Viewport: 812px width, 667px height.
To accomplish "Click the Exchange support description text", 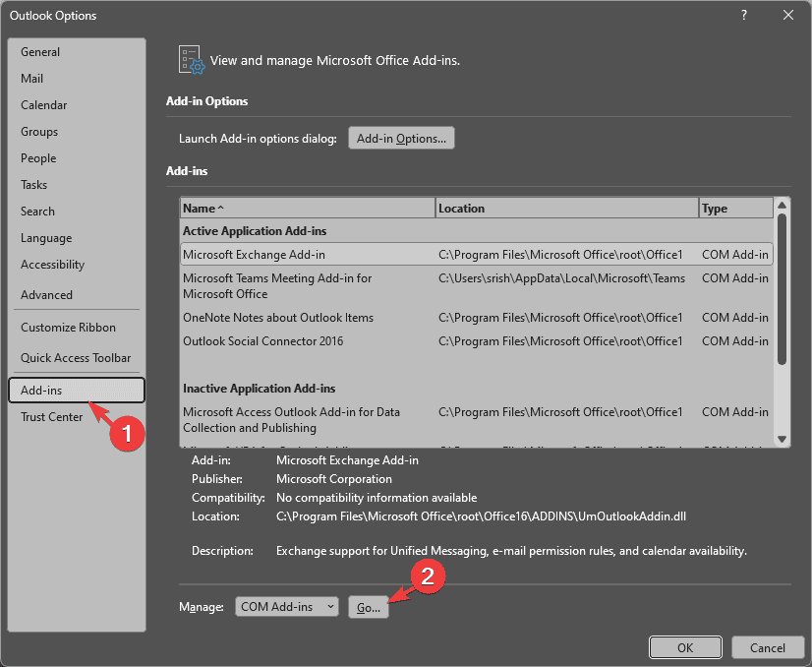I will coord(511,551).
